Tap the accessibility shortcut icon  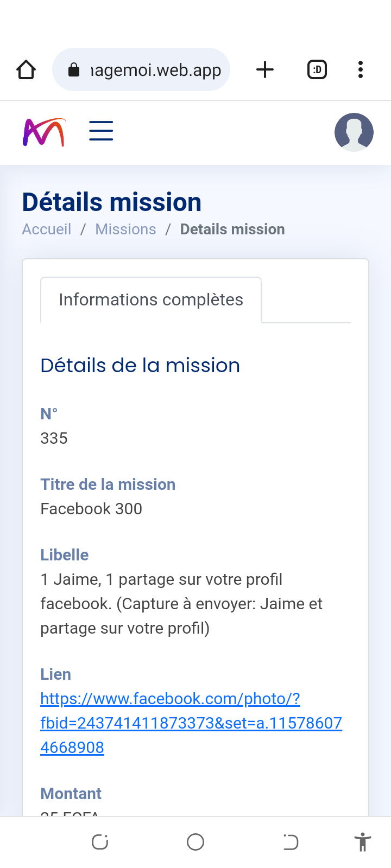(363, 842)
